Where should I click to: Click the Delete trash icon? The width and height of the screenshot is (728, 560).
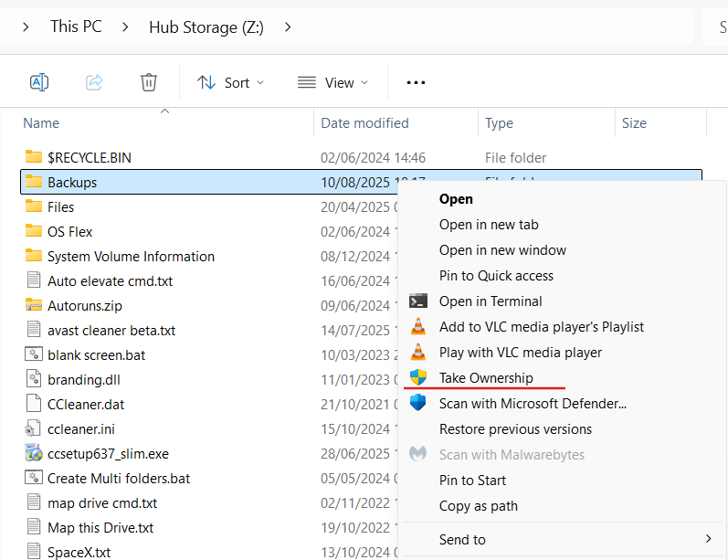pos(149,82)
